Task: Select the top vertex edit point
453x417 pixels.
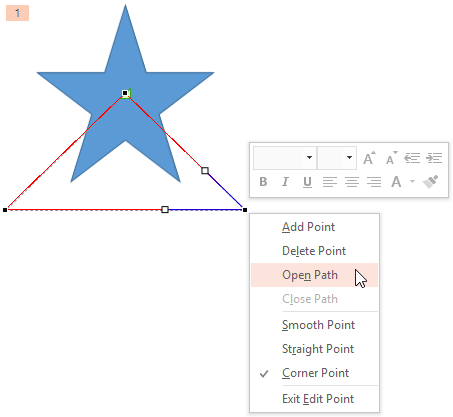Action: tap(125, 93)
